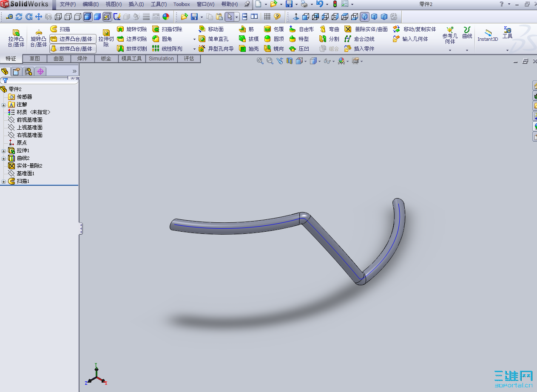Open the PropertyManager panel tab

pos(17,71)
